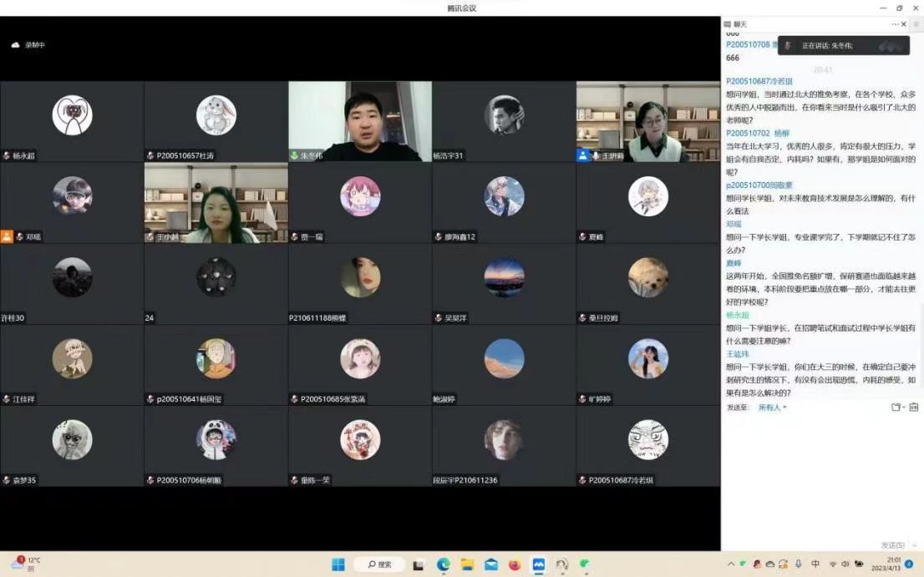
Task: Close the chat panel
Action: [904, 24]
